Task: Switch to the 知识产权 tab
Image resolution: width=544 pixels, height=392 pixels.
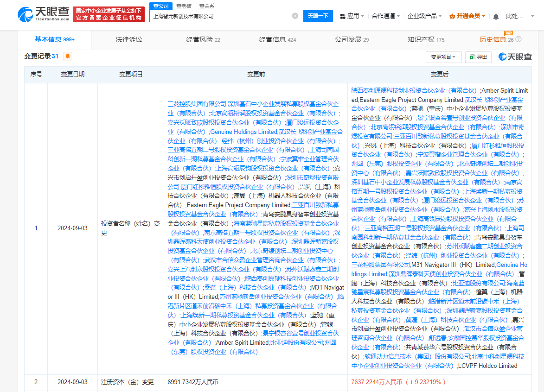Action: coord(421,39)
